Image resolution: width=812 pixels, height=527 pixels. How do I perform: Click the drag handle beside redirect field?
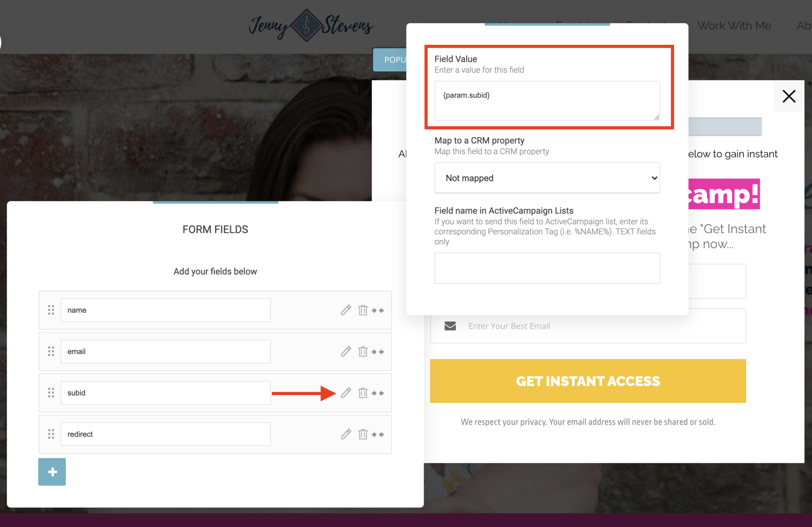point(51,434)
